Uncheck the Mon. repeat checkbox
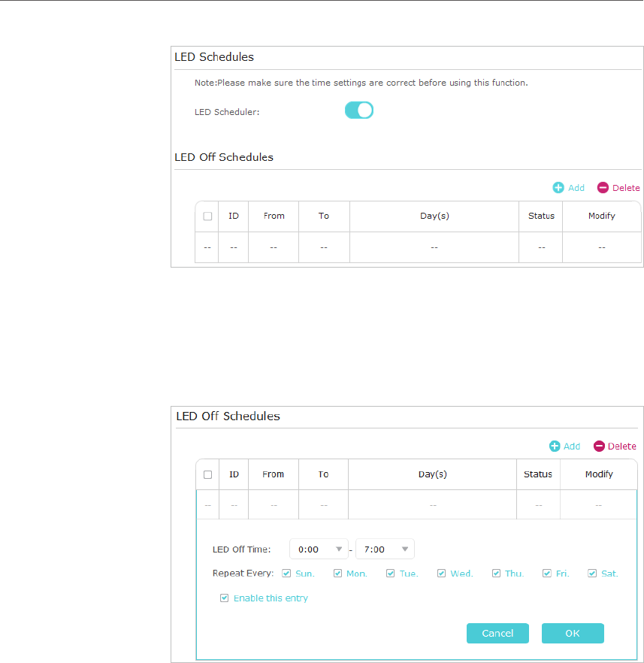Image resolution: width=644 pixels, height=663 pixels. (337, 574)
